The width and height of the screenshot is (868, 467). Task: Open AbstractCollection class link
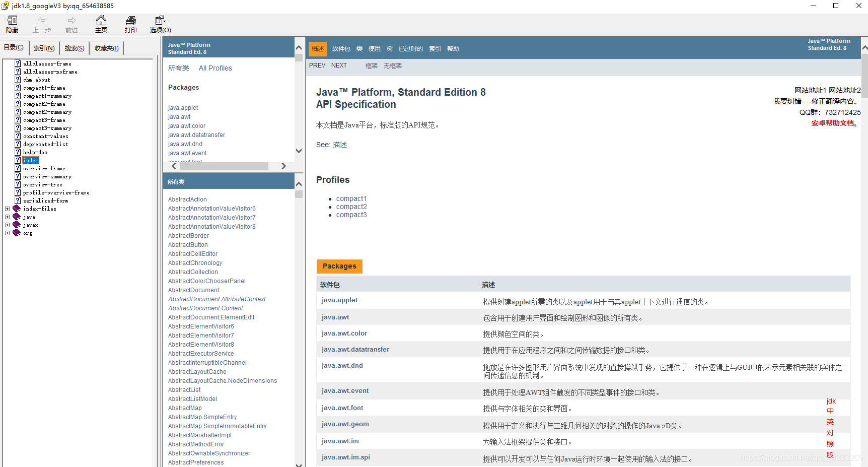point(193,272)
